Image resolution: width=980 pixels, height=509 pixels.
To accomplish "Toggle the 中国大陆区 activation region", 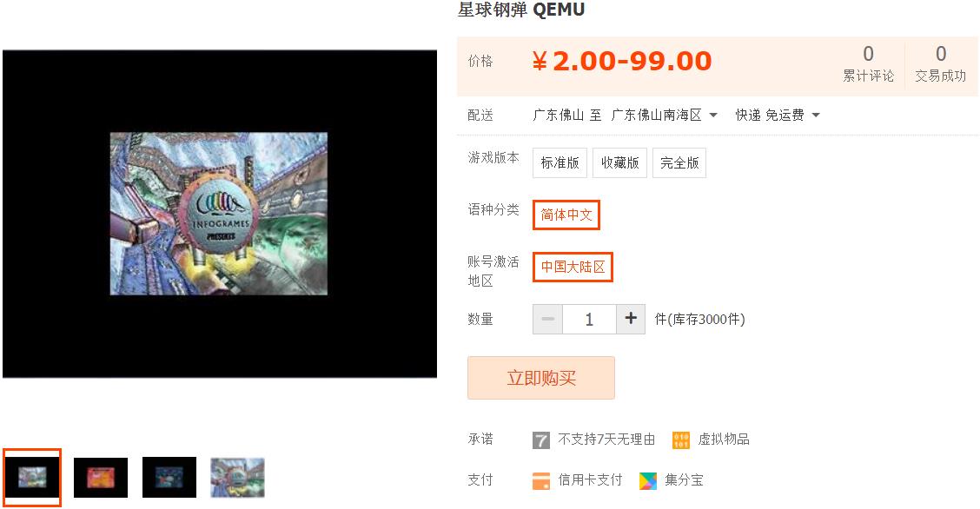I will point(573,267).
